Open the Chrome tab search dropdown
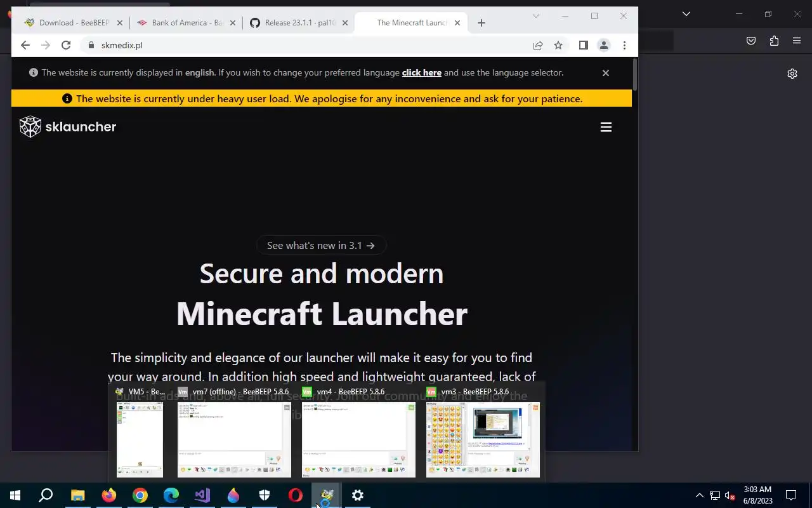This screenshot has height=508, width=812. [x=536, y=16]
